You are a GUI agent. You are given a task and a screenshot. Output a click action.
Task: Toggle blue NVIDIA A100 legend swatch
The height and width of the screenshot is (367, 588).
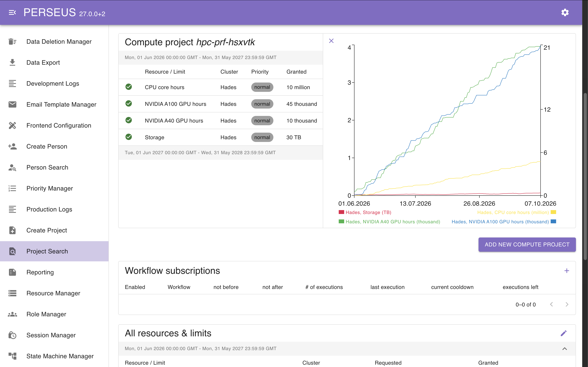(x=554, y=221)
